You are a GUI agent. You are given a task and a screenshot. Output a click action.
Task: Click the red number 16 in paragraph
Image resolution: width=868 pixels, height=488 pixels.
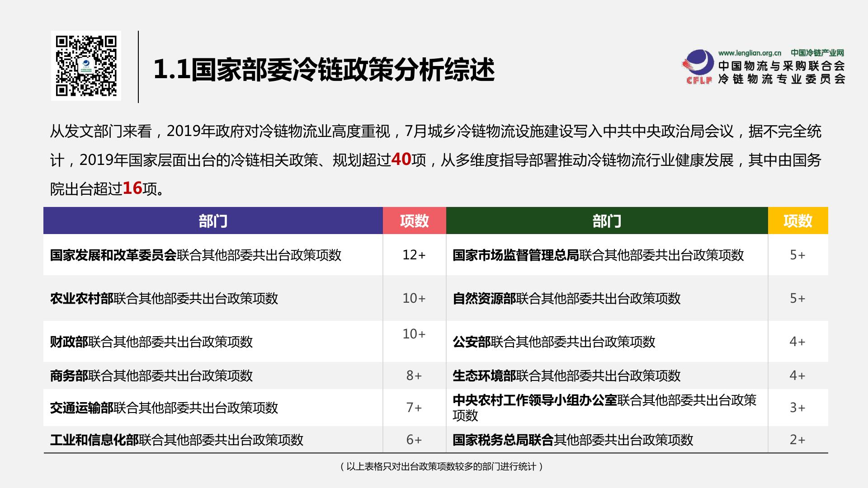(132, 188)
